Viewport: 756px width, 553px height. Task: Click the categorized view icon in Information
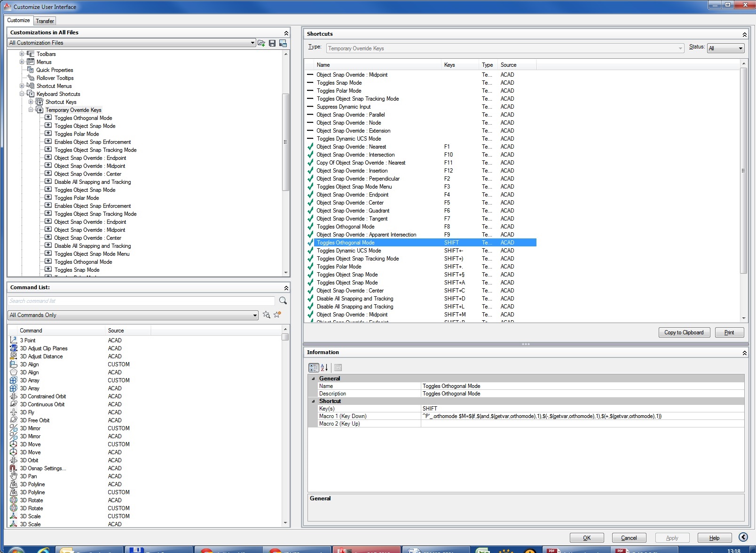(314, 368)
